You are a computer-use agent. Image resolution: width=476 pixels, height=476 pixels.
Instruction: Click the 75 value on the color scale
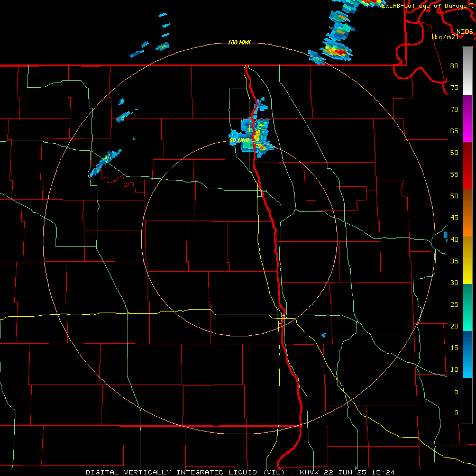pyautogui.click(x=454, y=87)
